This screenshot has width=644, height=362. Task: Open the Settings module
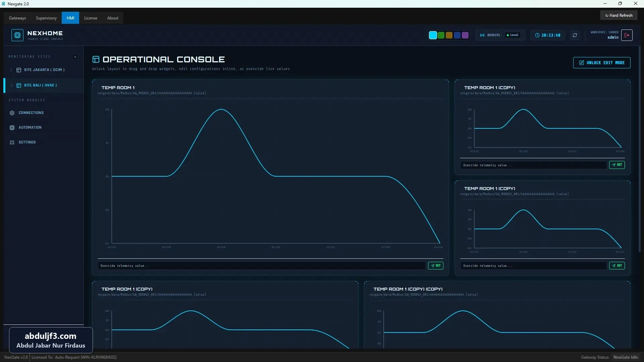pos(44,142)
